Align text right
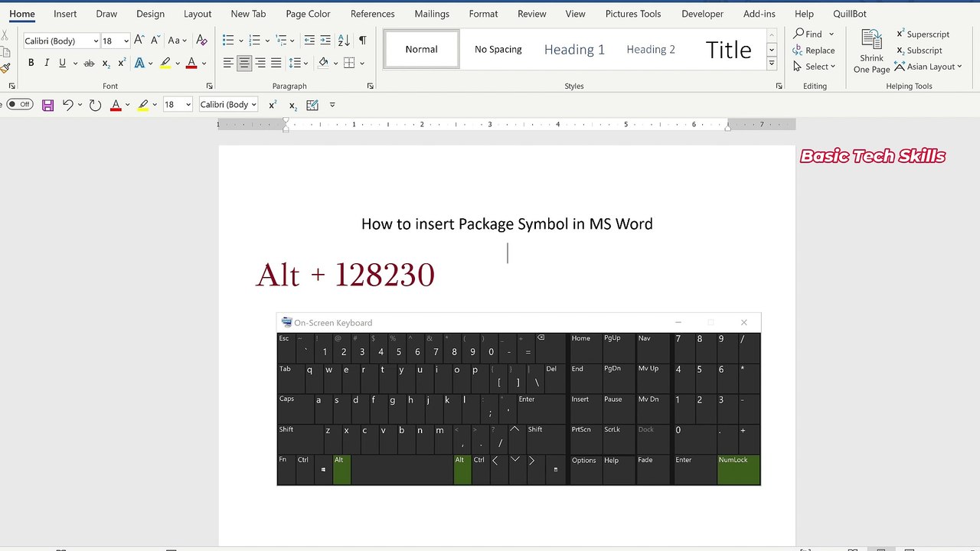The height and width of the screenshot is (551, 980). tap(260, 63)
